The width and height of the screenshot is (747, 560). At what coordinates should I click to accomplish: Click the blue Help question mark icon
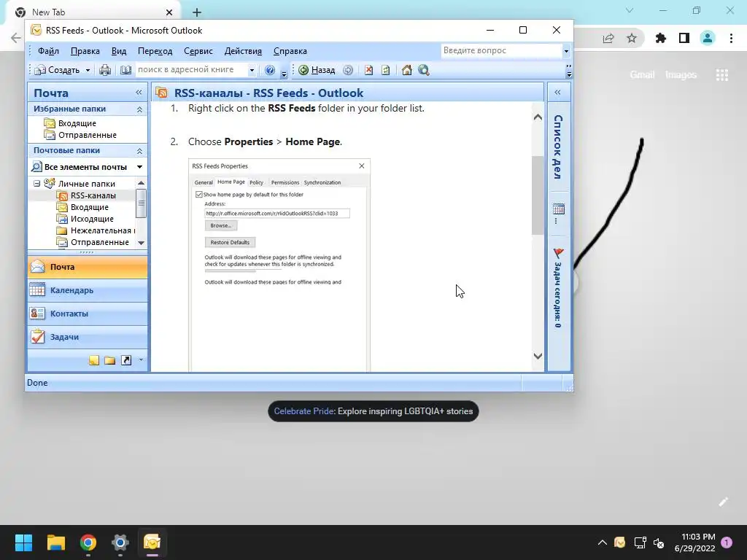click(x=270, y=70)
